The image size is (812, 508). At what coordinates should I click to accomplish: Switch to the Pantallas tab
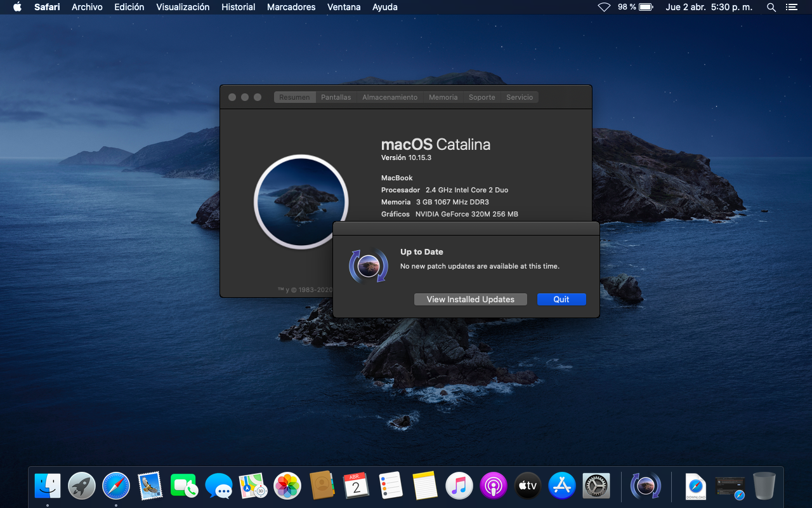coord(336,97)
